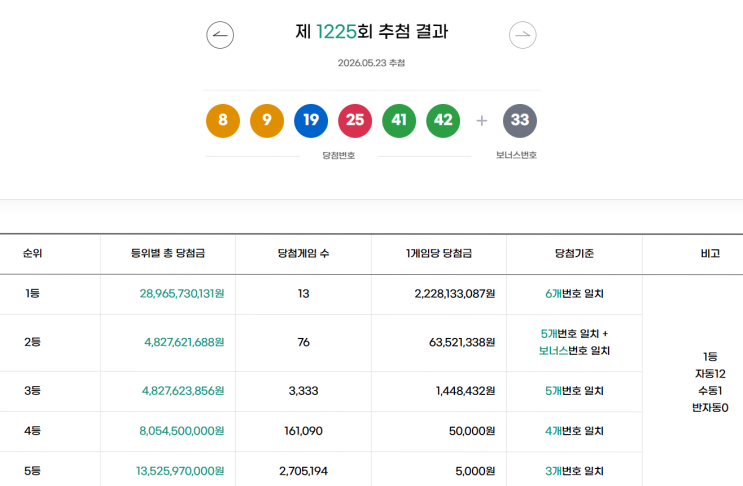Click winner count 161,090 for 4등
This screenshot has width=743, height=486.
303,431
